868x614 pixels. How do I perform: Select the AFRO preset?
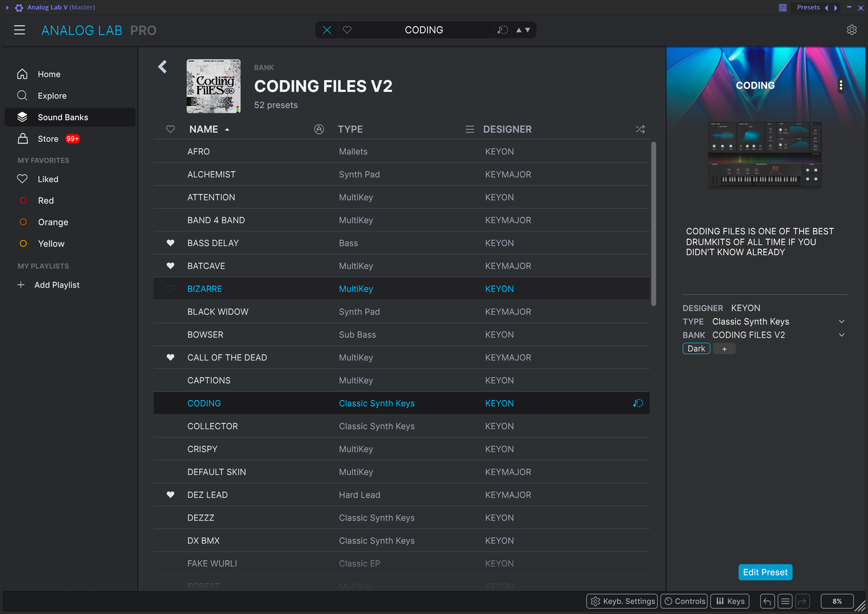402,151
